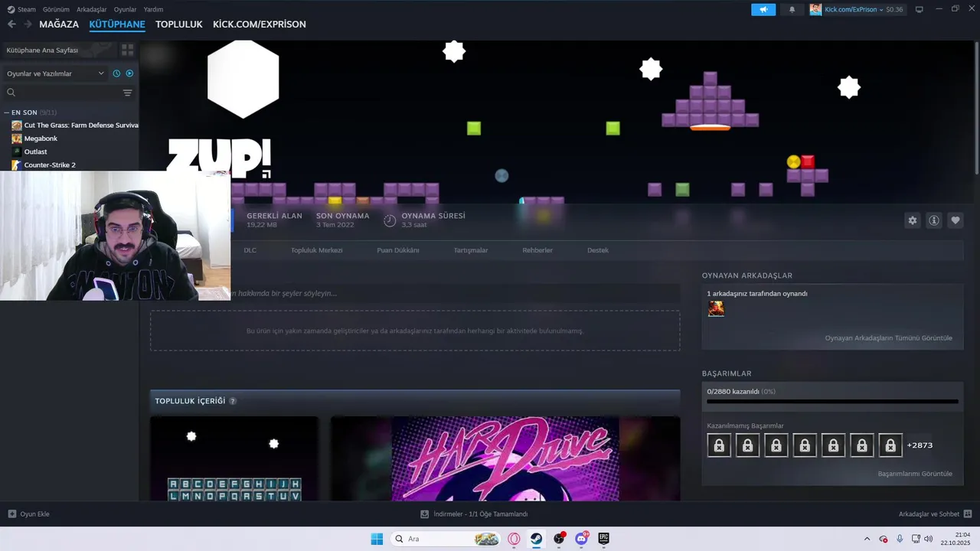Open the DLC tab

[x=250, y=250]
